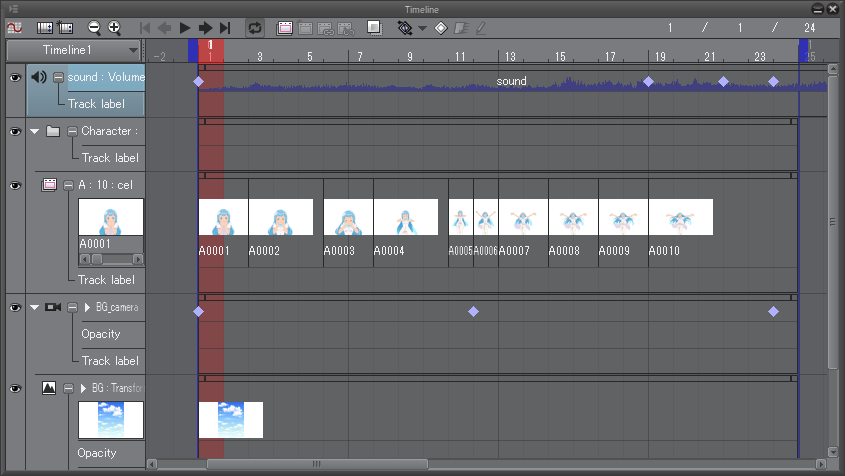Toggle visibility of Character folder

point(15,131)
